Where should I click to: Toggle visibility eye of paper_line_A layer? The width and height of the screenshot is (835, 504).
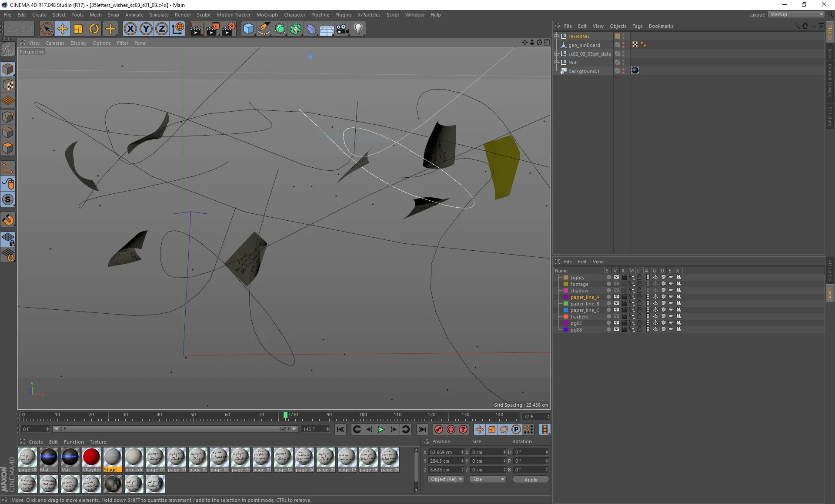(x=616, y=297)
